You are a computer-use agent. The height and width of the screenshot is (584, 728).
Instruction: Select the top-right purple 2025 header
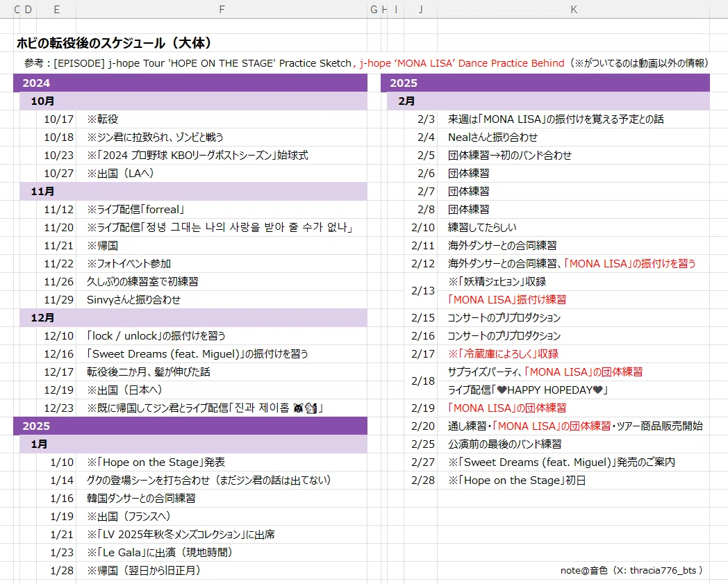545,83
